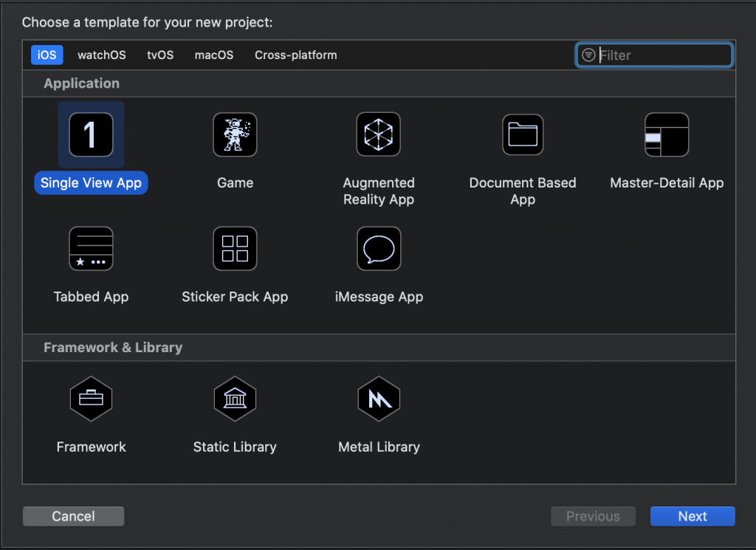Select the Tabbed App template icon
This screenshot has height=550, width=756.
[91, 249]
